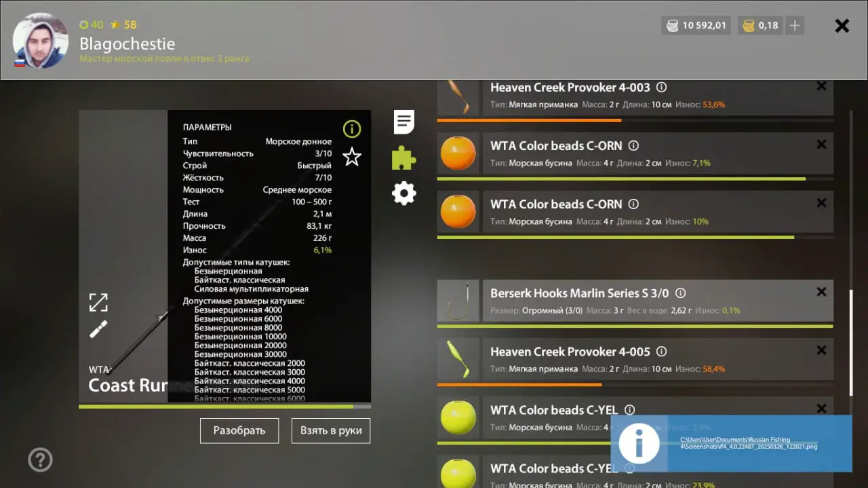The image size is (868, 488).
Task: Mark the rod as favorite with the star
Action: [x=352, y=157]
